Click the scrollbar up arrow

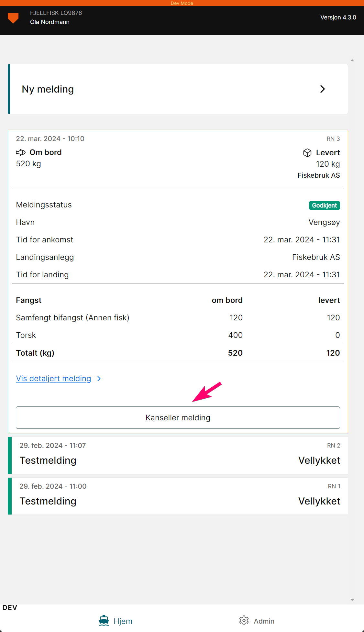pos(352,60)
